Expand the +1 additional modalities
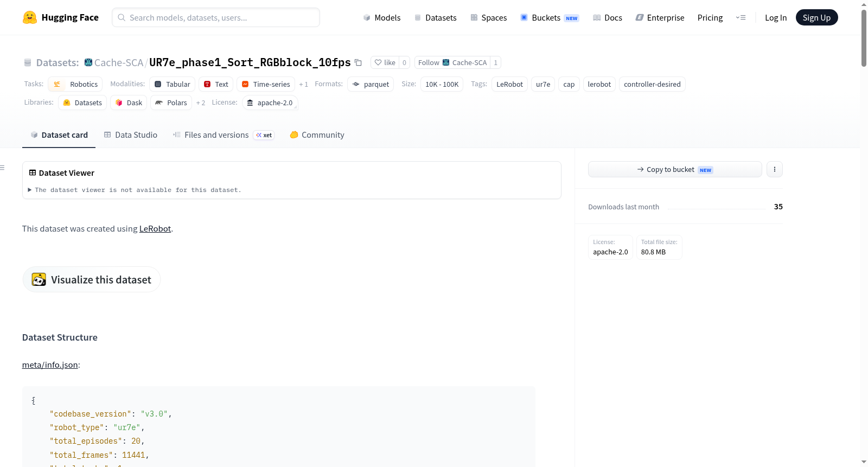This screenshot has height=467, width=868. (x=304, y=85)
